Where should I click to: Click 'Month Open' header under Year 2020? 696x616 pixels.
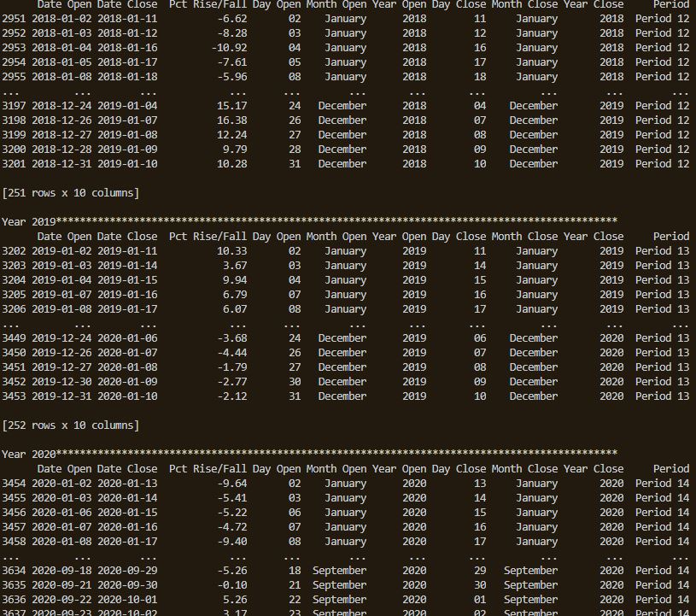pyautogui.click(x=336, y=468)
